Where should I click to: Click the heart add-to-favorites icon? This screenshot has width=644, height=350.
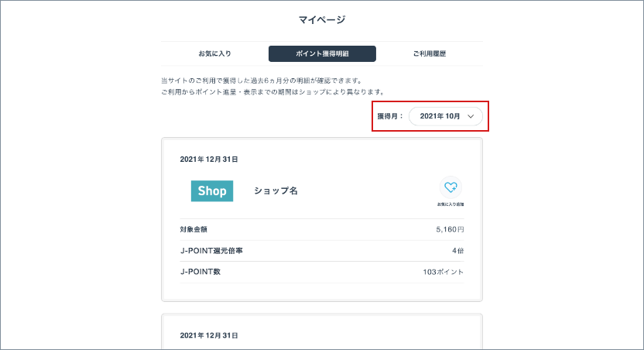click(x=450, y=187)
